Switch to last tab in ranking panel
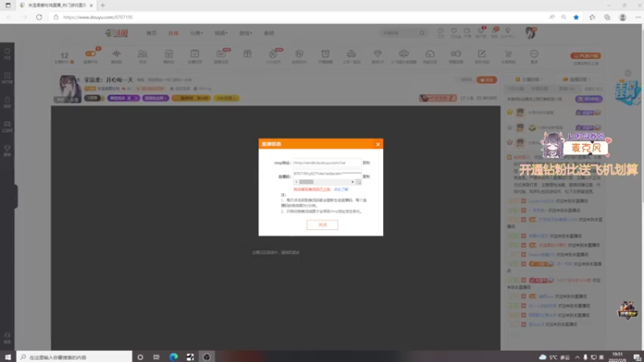 pos(593,88)
